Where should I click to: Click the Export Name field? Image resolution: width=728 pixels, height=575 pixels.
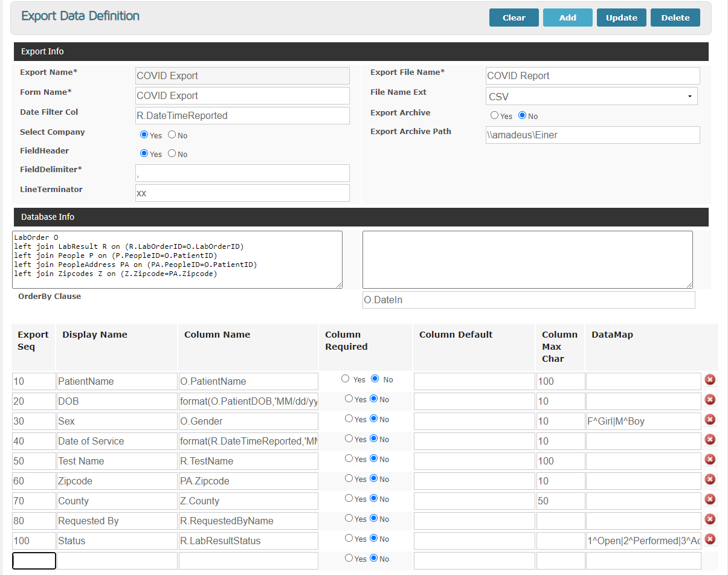242,75
